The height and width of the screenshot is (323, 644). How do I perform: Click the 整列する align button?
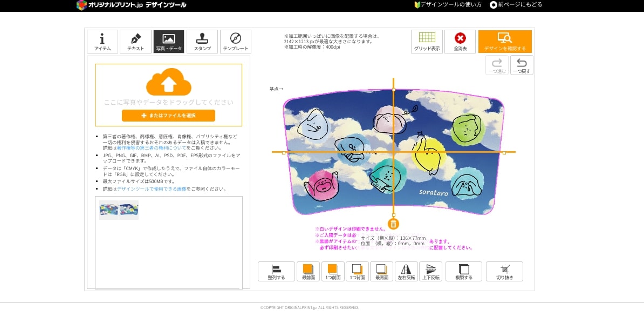[x=276, y=272]
